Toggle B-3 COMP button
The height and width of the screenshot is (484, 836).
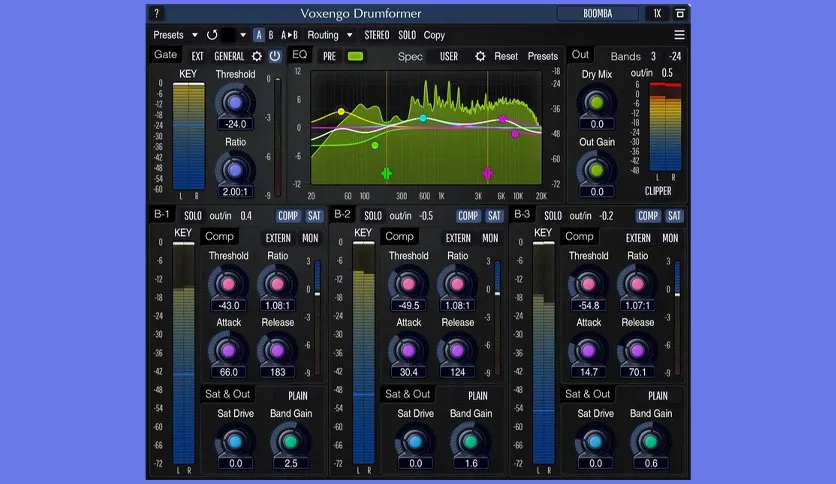tap(648, 216)
